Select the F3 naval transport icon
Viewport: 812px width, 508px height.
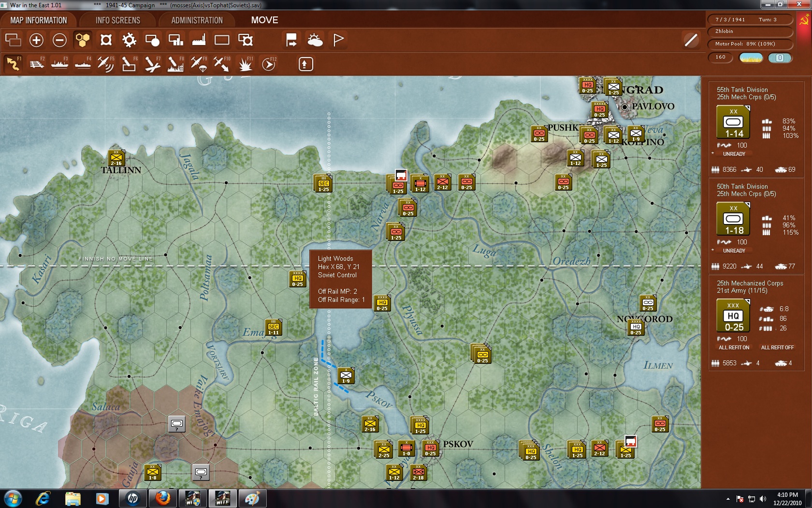pyautogui.click(x=60, y=64)
